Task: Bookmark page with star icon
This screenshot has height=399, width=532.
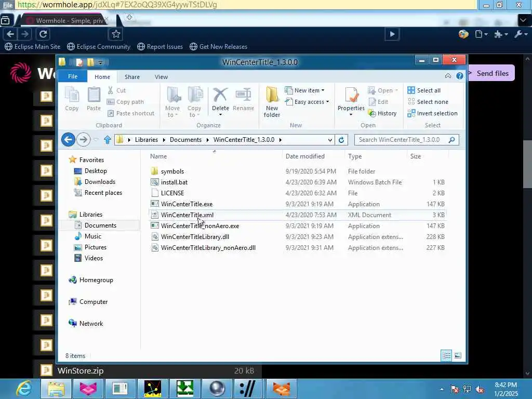Action: tap(116, 34)
